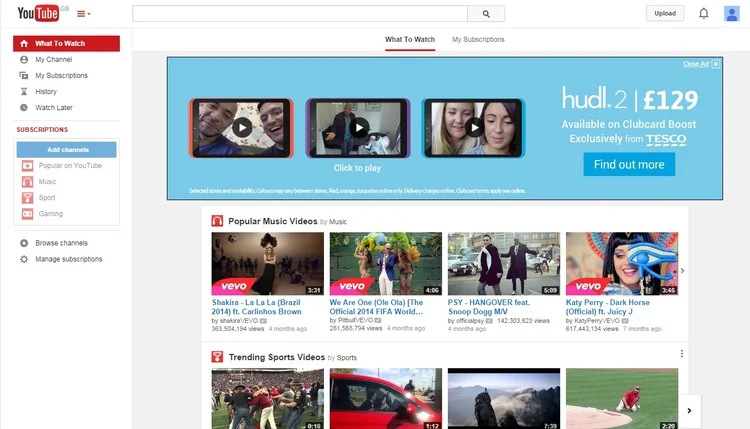Open the Trending Sports section options menu
The width and height of the screenshot is (750, 429).
pos(682,354)
